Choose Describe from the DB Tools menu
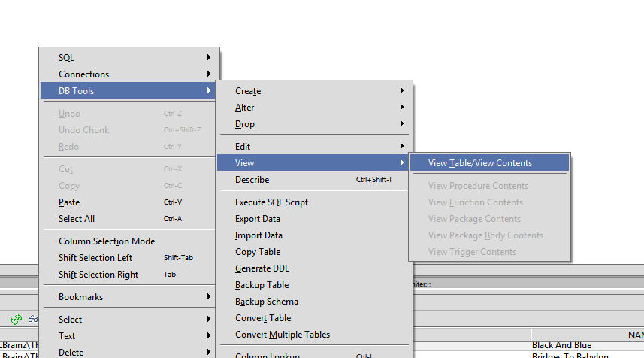The width and height of the screenshot is (644, 358). coord(252,180)
